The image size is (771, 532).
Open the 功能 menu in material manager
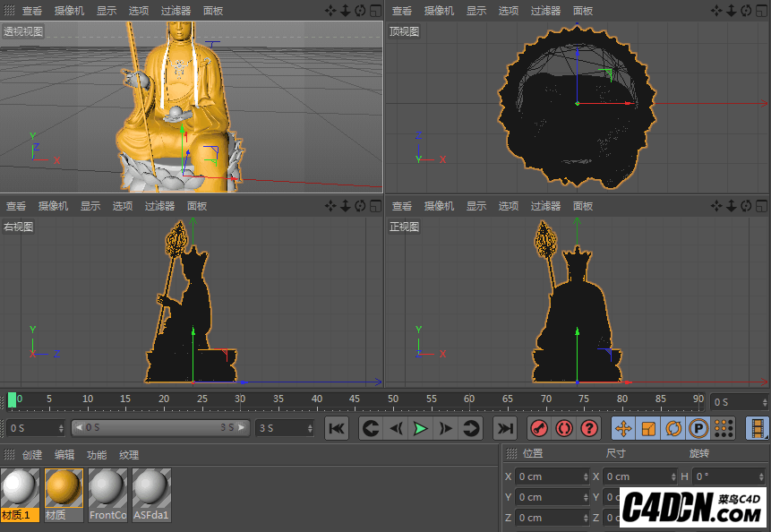[x=97, y=455]
